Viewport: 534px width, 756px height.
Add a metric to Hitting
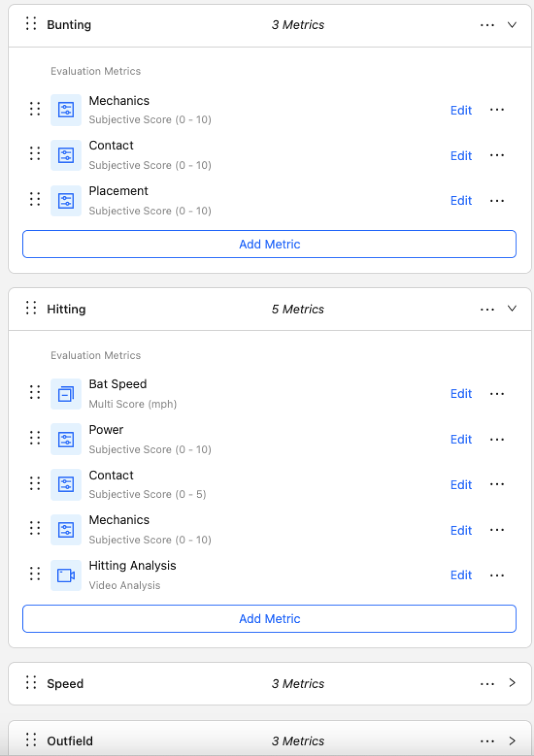tap(269, 619)
